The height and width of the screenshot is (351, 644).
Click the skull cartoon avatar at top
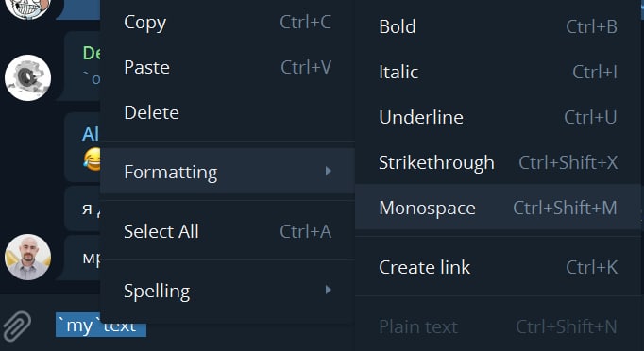(28, 7)
